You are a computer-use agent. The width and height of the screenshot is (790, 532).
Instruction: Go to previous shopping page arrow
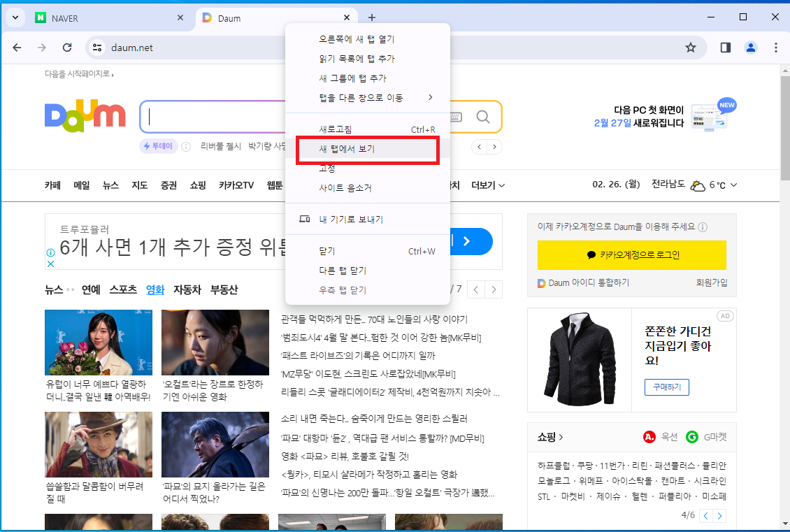(x=706, y=515)
